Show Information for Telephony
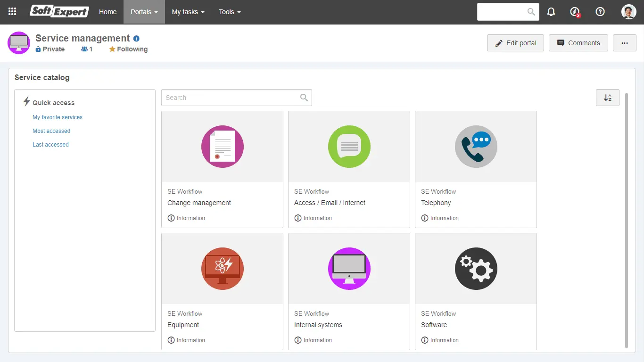The height and width of the screenshot is (362, 644). click(440, 218)
